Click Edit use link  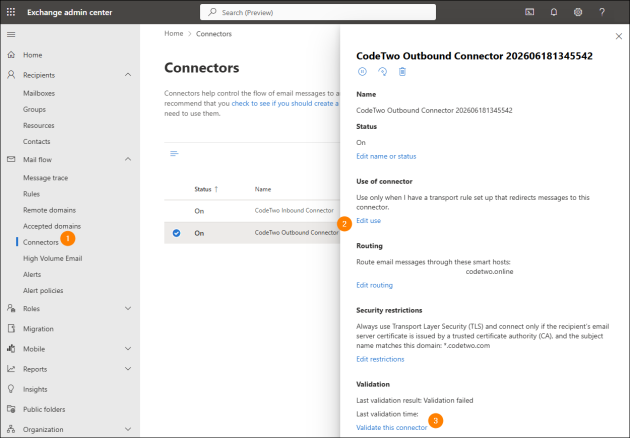368,221
